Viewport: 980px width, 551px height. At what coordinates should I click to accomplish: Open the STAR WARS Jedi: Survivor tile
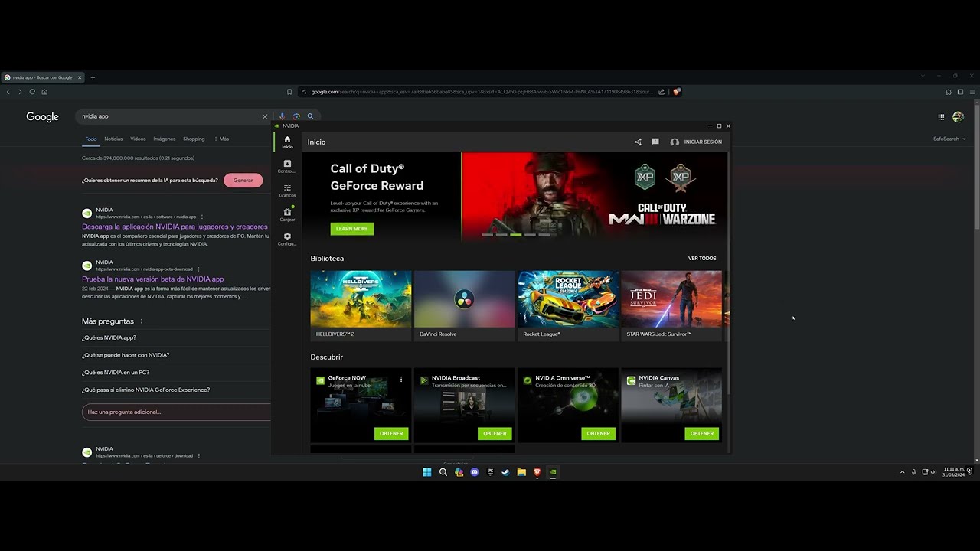click(671, 305)
